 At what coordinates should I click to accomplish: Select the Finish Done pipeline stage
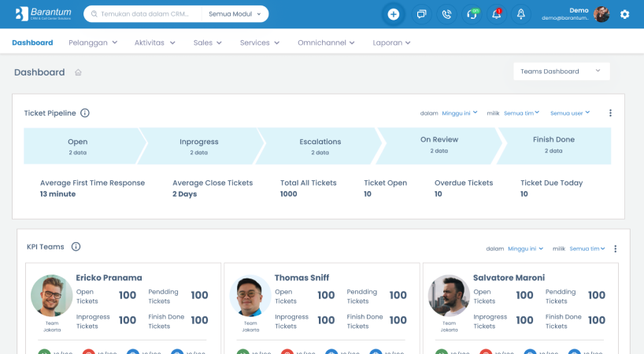(553, 146)
